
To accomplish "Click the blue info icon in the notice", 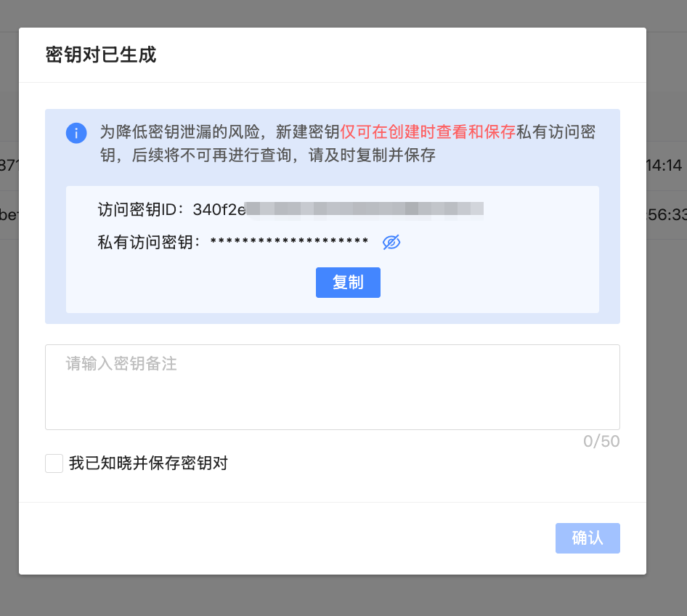I will (x=76, y=133).
